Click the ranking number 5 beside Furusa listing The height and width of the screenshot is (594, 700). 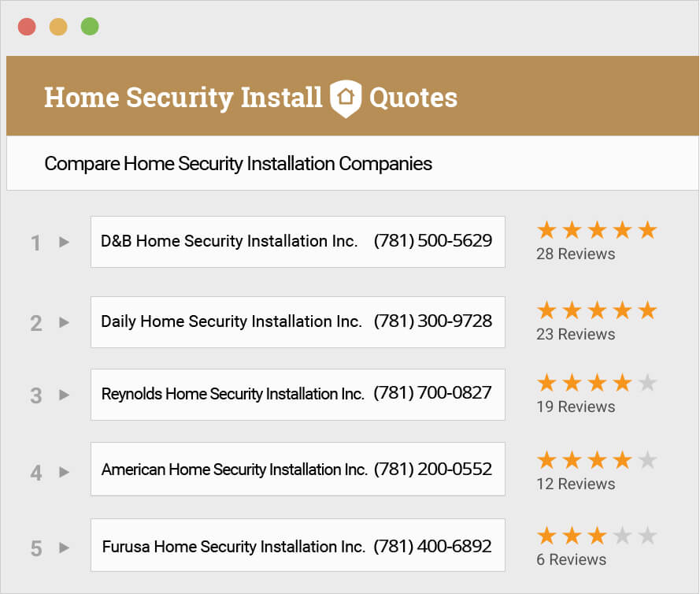35,548
